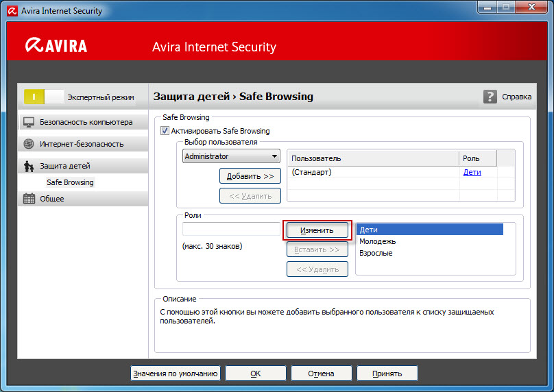This screenshot has width=554, height=392.
Task: Click the Дети role link in table
Action: (x=472, y=172)
